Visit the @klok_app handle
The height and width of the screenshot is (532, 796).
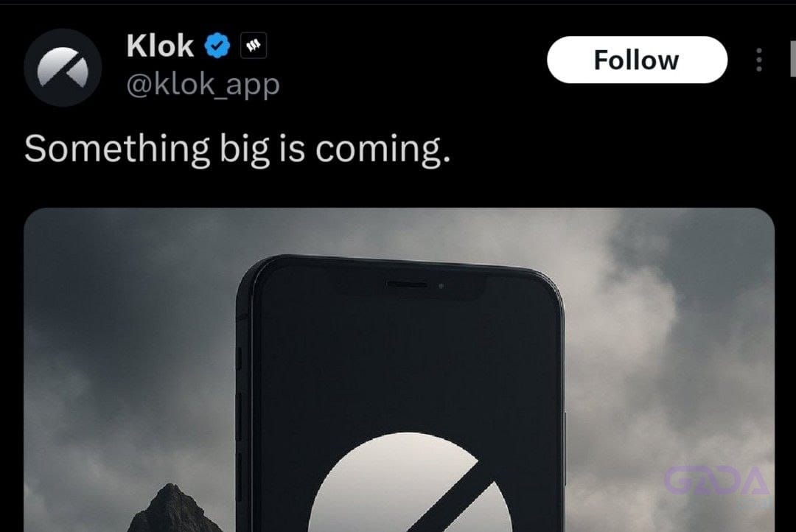tap(203, 84)
